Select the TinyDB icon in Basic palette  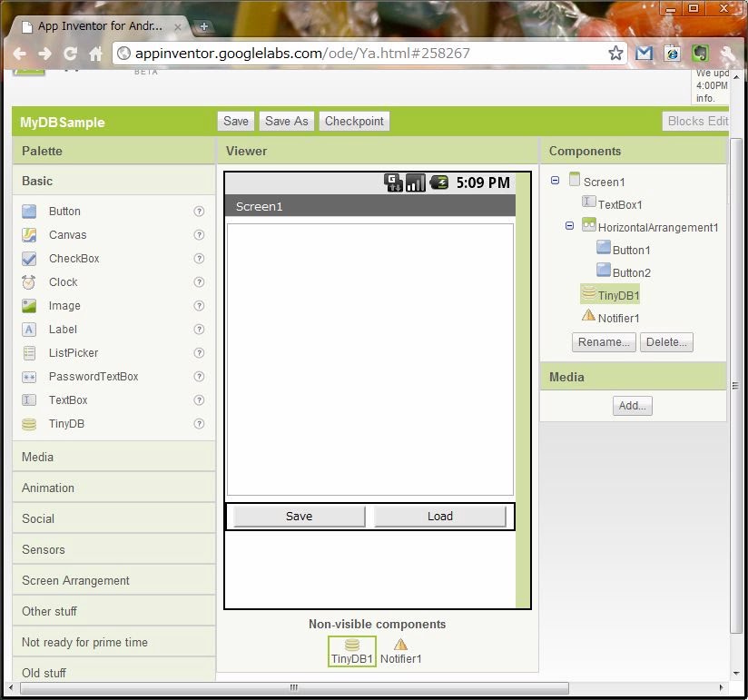29,424
